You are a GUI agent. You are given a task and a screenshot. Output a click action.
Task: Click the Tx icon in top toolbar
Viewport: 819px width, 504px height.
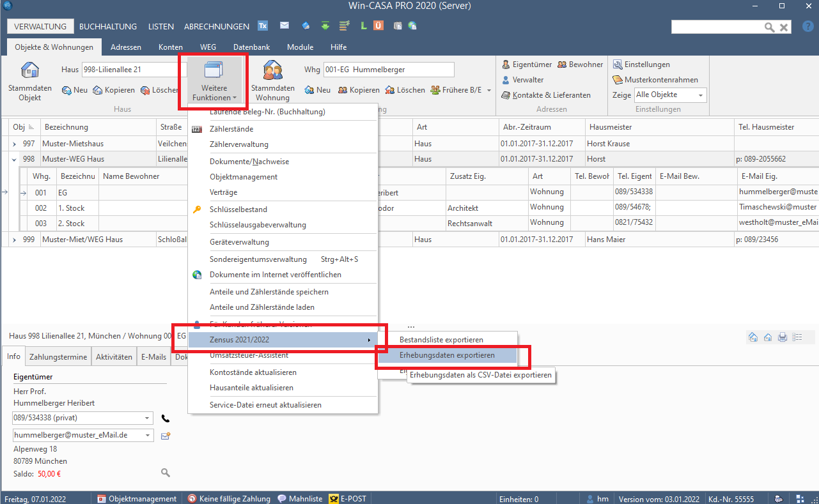tap(263, 26)
